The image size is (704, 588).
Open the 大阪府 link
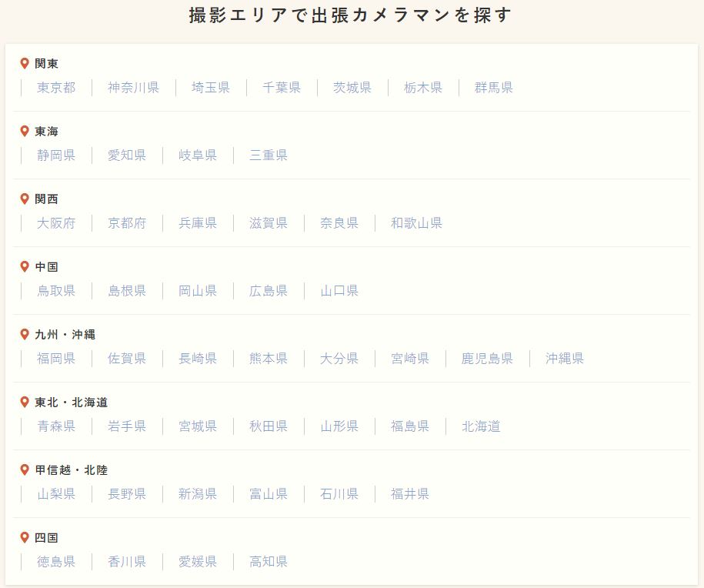[56, 223]
